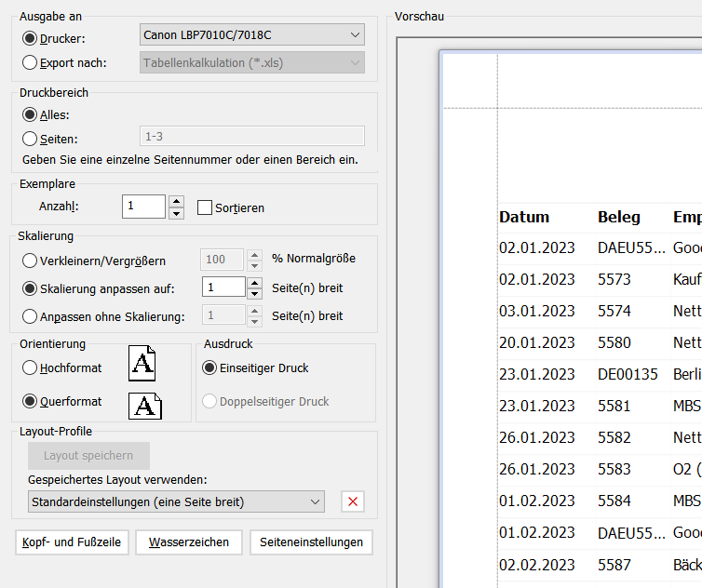Click the percent Normalgröße input field
Image resolution: width=702 pixels, height=588 pixels.
(223, 260)
